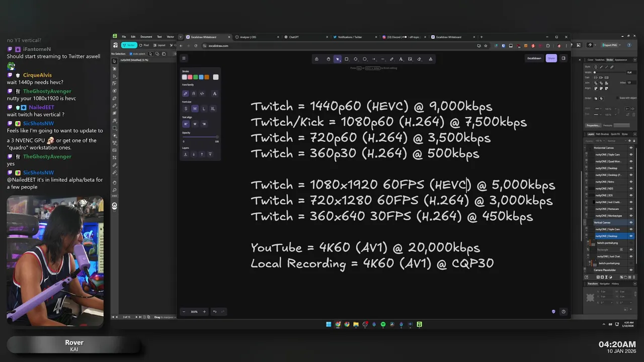The image size is (644, 362).
Task: Select the pencil draw tool in Excalidraw
Action: (391, 59)
